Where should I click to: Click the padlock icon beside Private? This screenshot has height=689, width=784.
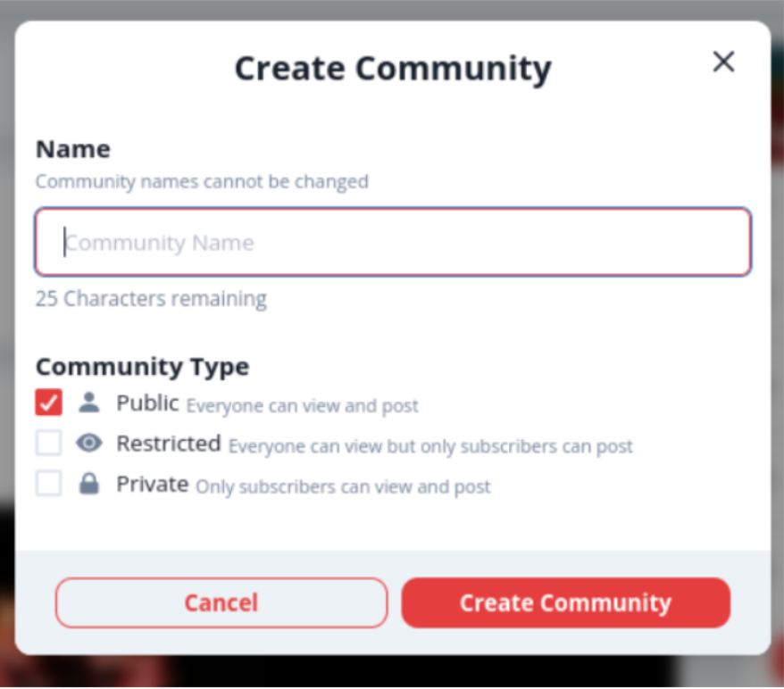(x=88, y=485)
